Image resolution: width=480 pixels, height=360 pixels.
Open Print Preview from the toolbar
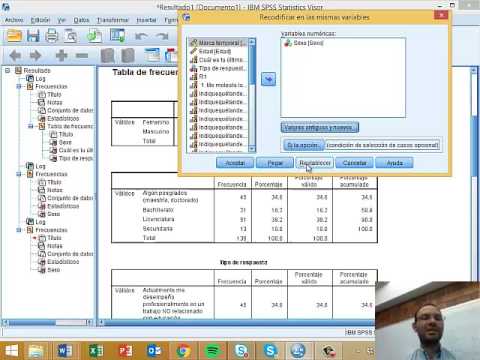(x=71, y=36)
